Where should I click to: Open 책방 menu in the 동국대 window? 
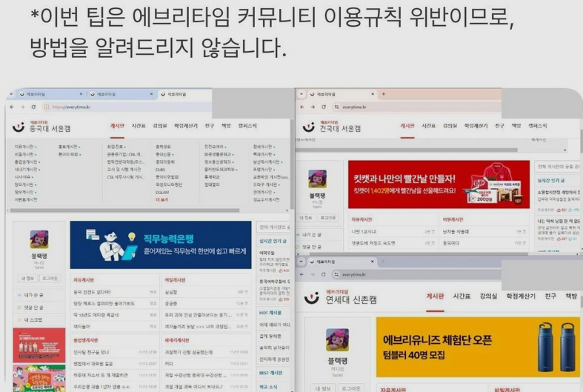tap(226, 126)
